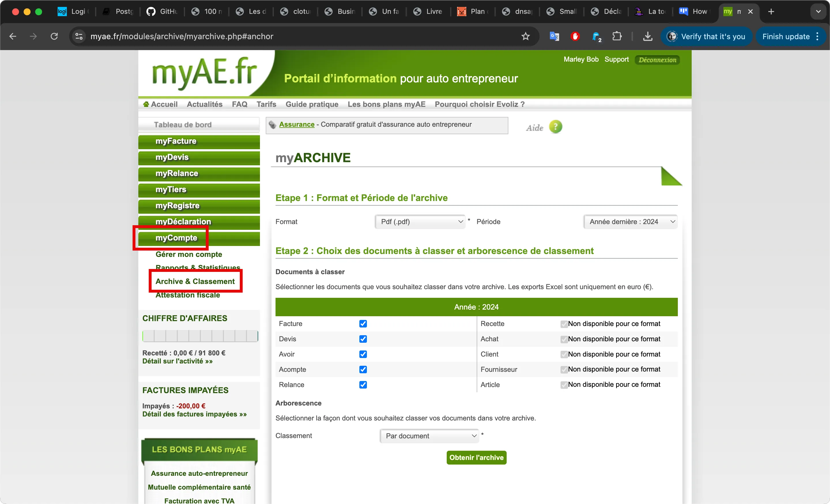Open the Extensions puzzle piece icon
Image resolution: width=830 pixels, height=504 pixels.
point(617,36)
